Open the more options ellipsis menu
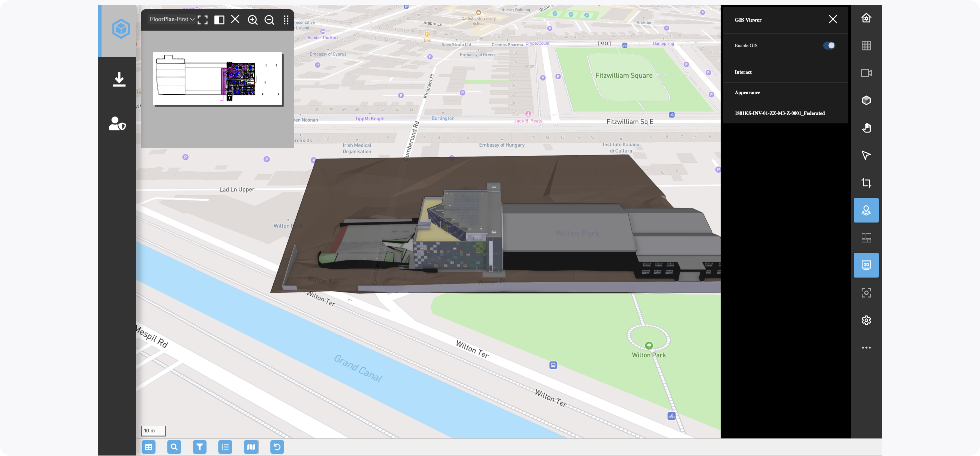 pos(866,348)
